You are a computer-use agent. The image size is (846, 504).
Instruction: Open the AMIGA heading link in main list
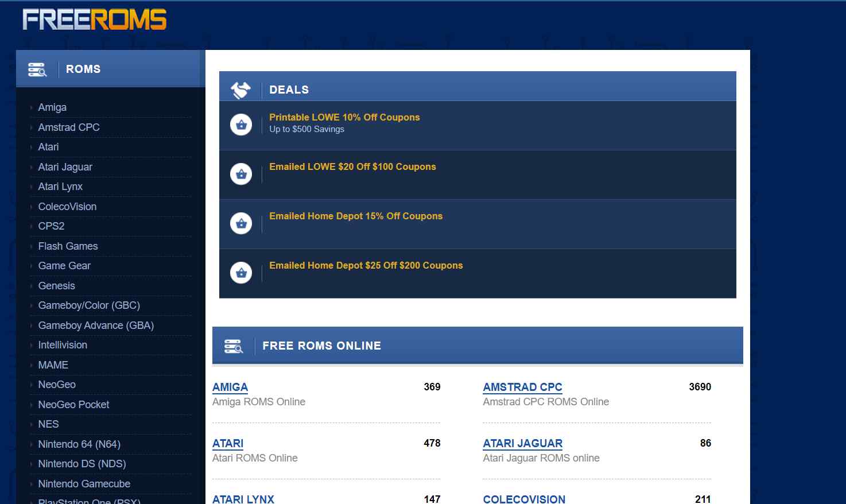point(230,387)
